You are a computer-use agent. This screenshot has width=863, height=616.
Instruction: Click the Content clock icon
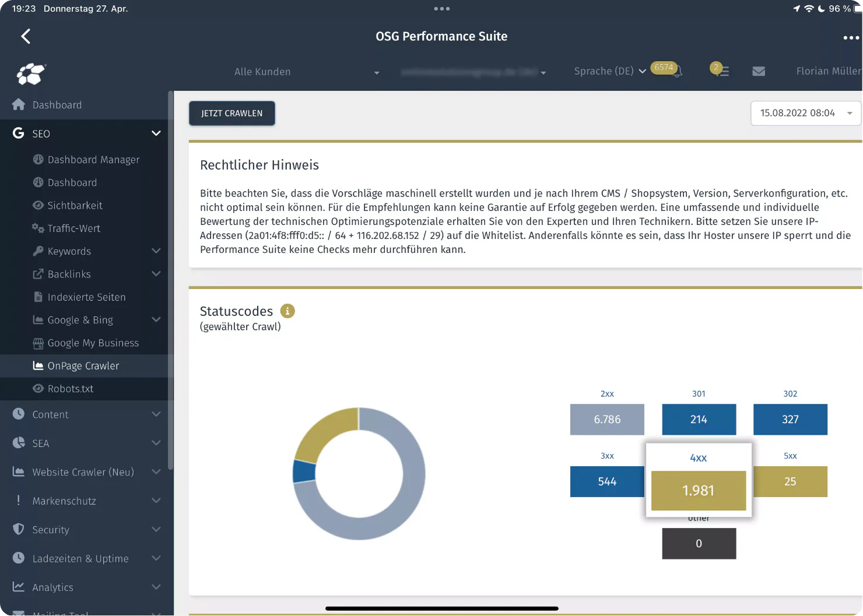point(19,414)
